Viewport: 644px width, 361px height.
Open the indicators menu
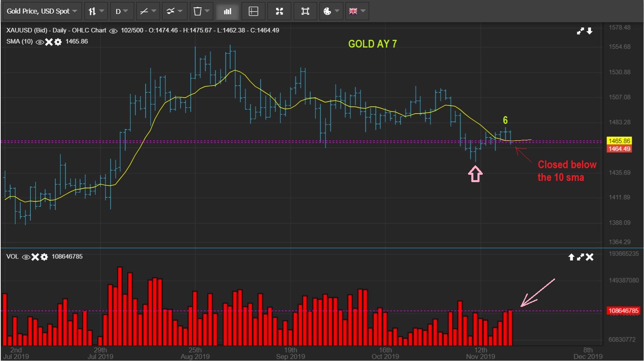tap(174, 11)
